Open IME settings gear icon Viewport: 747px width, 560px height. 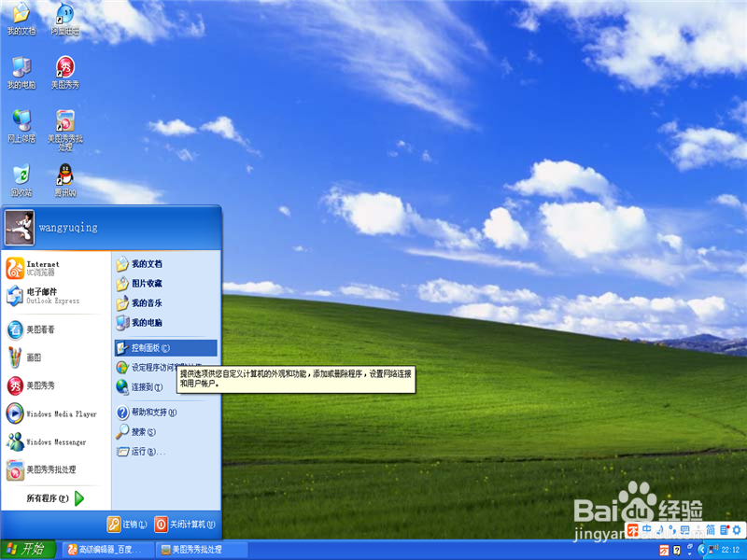pyautogui.click(x=737, y=529)
